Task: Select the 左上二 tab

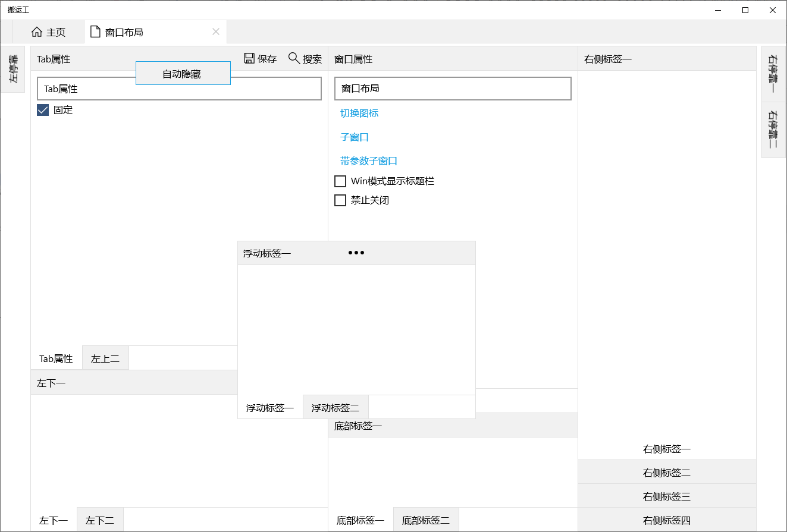Action: pos(105,358)
